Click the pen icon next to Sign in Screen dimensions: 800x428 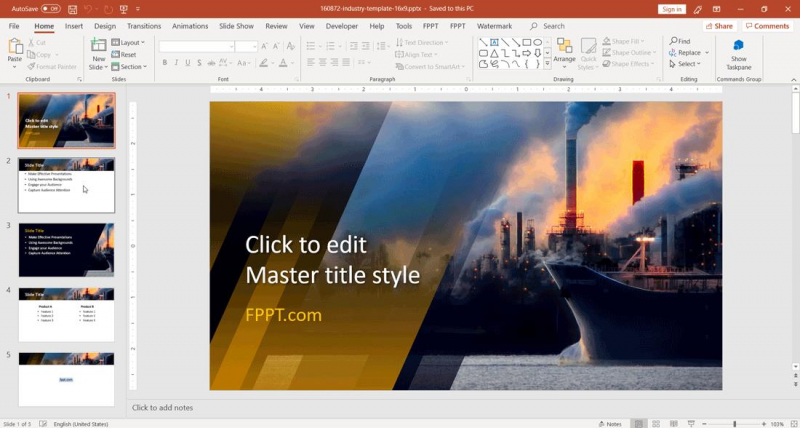697,9
